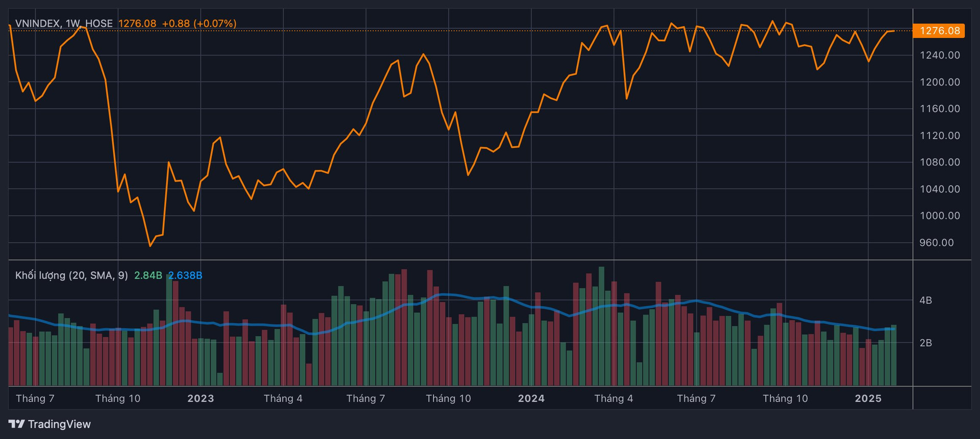This screenshot has height=439, width=980.
Task: Click the 2025 time axis label
Action: (868, 399)
